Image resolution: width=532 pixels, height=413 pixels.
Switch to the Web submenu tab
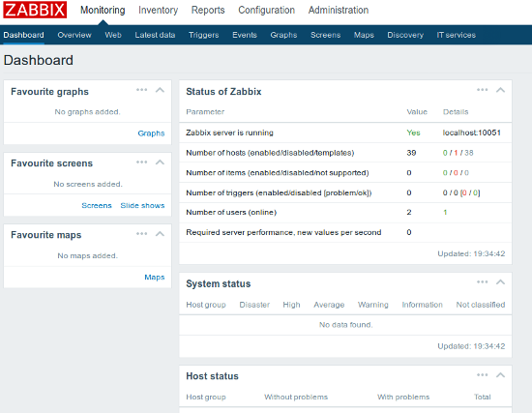point(113,35)
